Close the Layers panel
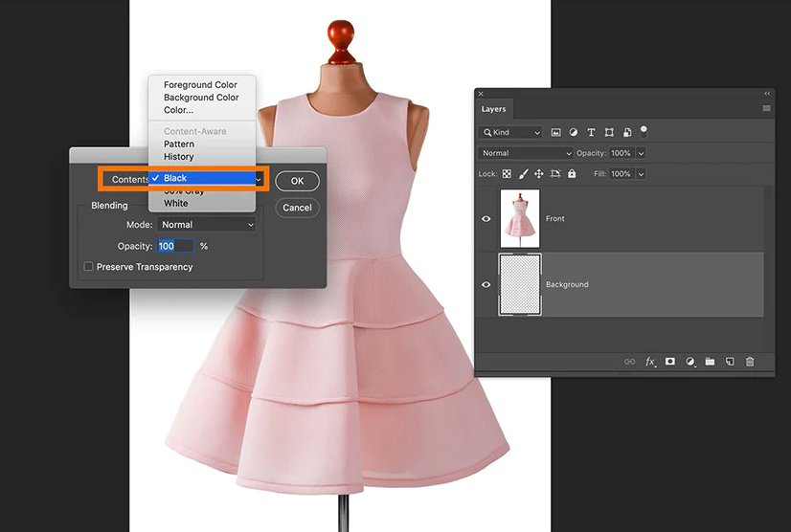Image resolution: width=791 pixels, height=532 pixels. click(481, 93)
